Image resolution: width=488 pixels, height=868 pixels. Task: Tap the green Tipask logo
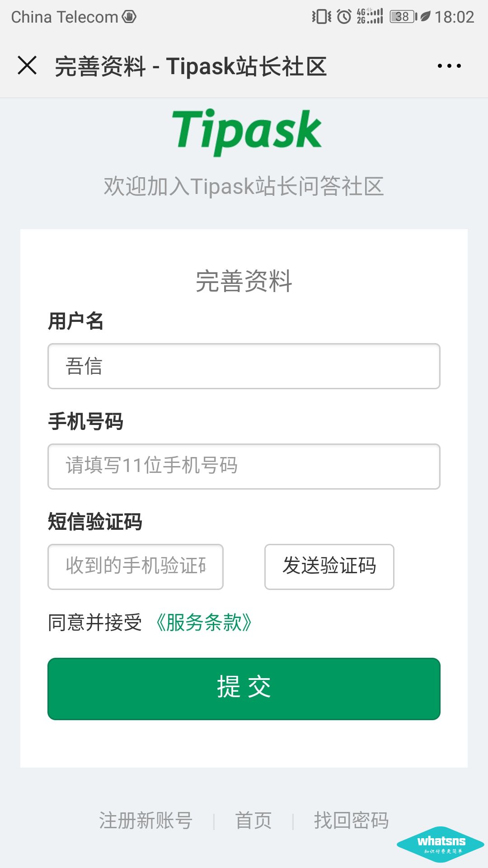coord(247,131)
